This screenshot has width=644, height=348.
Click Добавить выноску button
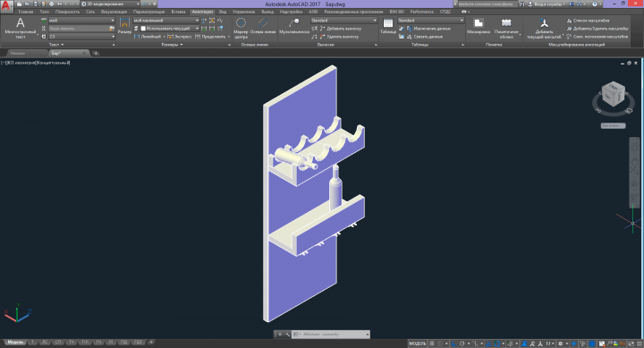click(341, 29)
